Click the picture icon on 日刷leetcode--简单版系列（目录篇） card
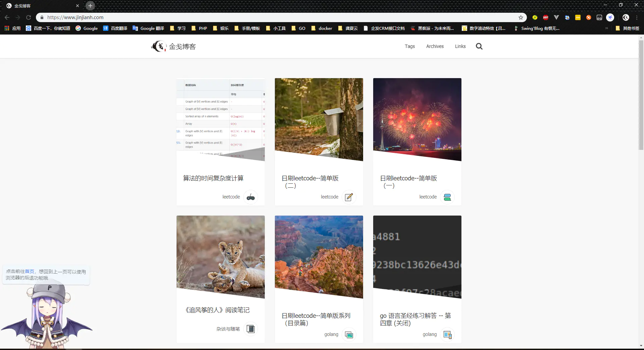This screenshot has width=644, height=350. 349,335
